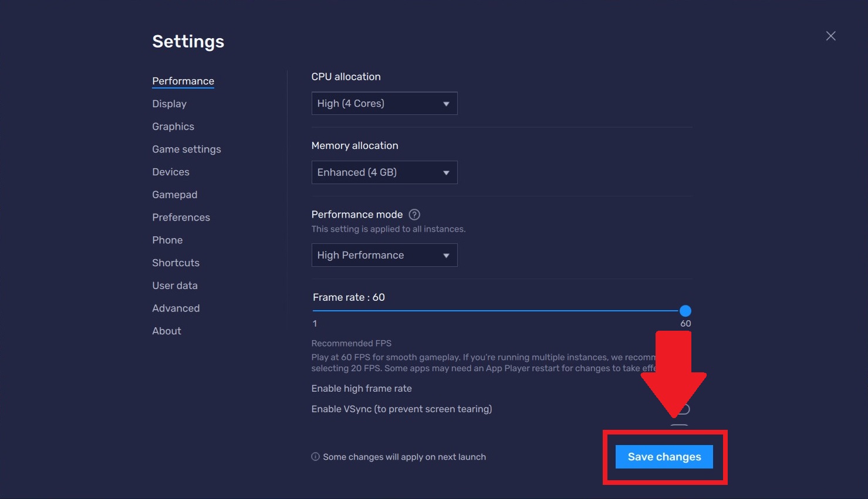Open the Gamepad configuration section

174,195
